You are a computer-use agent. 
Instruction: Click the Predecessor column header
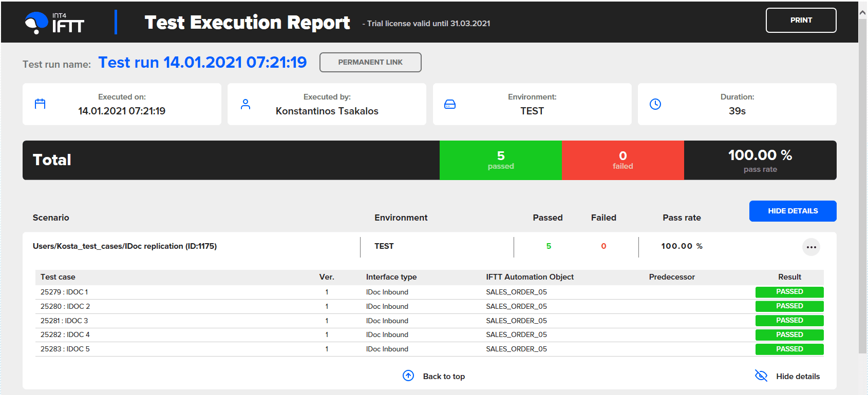click(x=672, y=277)
